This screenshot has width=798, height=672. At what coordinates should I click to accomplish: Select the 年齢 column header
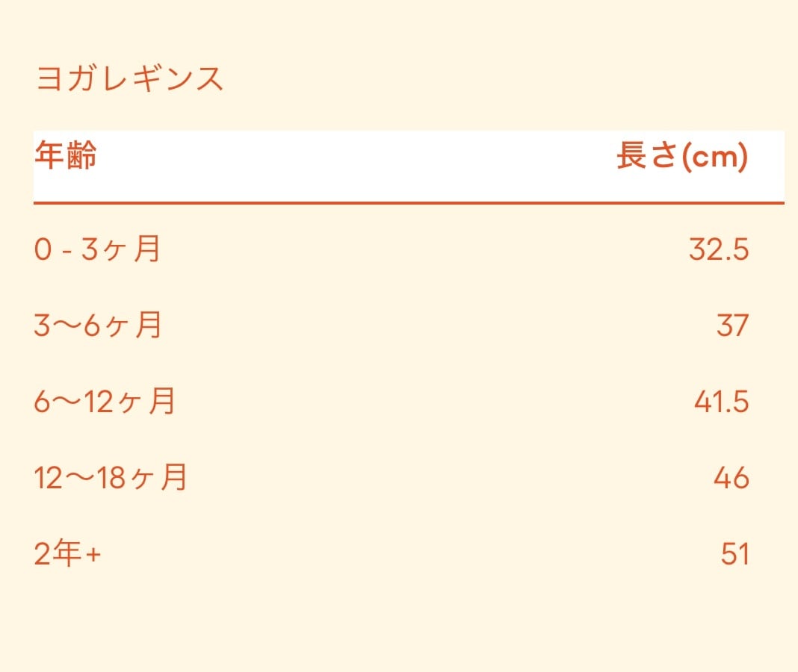pos(66,157)
